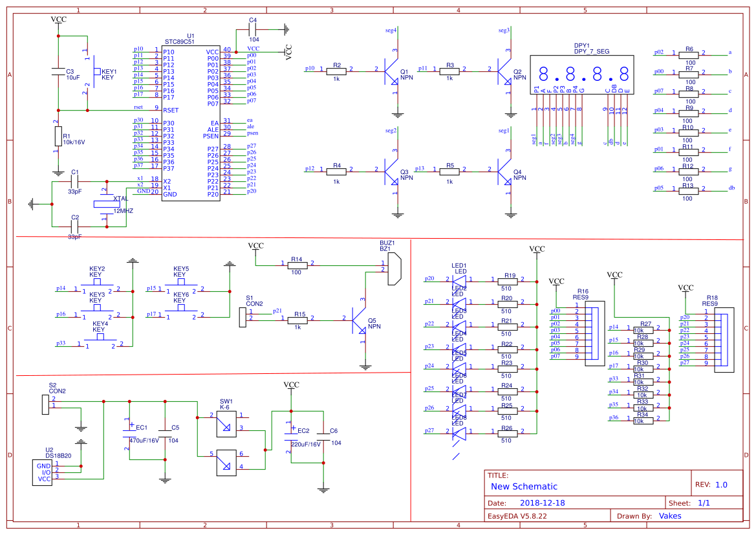Screen dimensions: 756x535
Task: Select capacitor C3 10uF
Action: 58,72
